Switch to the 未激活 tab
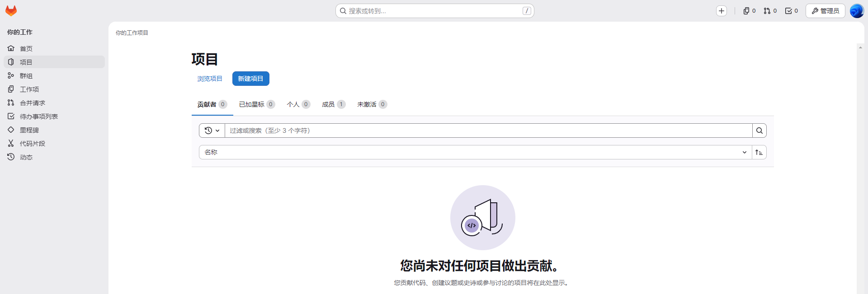 pos(372,104)
